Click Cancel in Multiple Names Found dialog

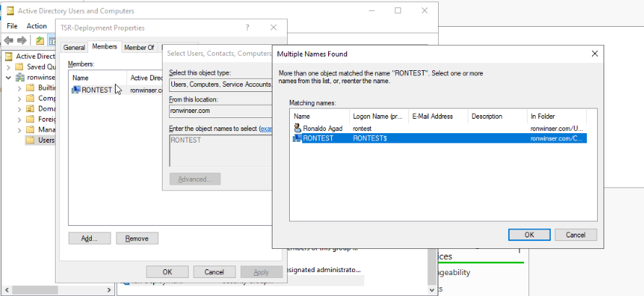tap(575, 234)
